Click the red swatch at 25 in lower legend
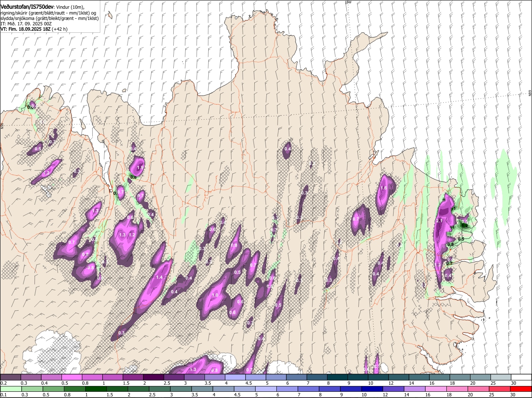Image resolution: width=532 pixels, height=398 pixels. 500,389
